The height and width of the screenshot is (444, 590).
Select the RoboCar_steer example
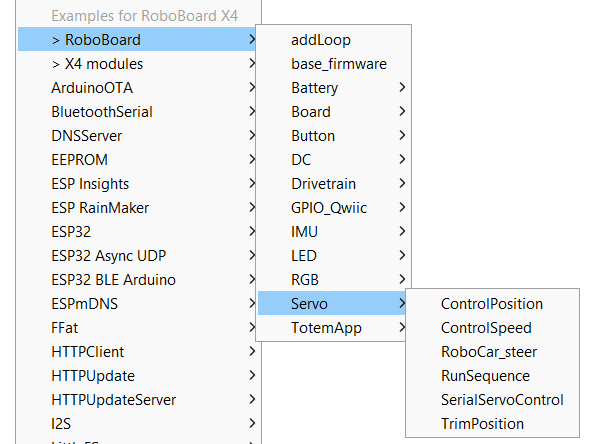tap(492, 352)
